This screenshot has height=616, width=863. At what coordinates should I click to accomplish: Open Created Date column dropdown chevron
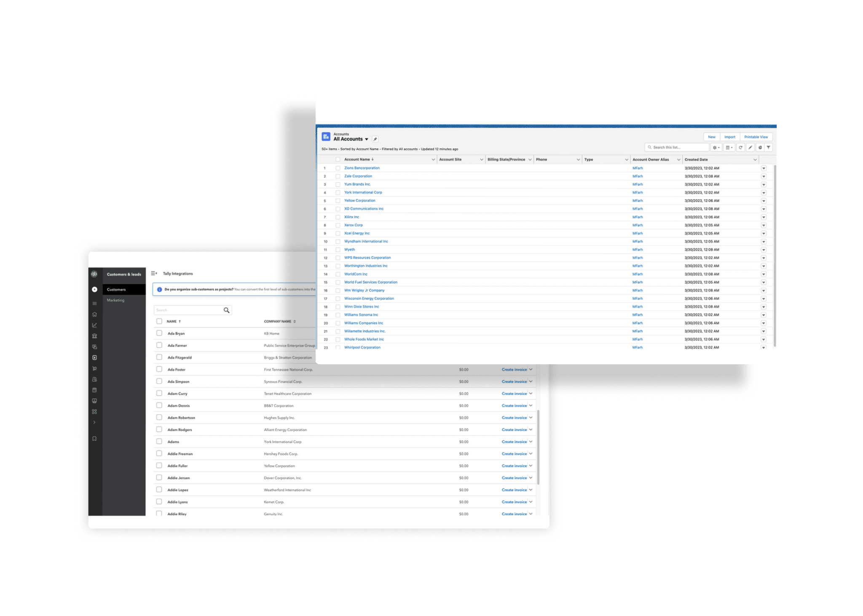tap(755, 160)
